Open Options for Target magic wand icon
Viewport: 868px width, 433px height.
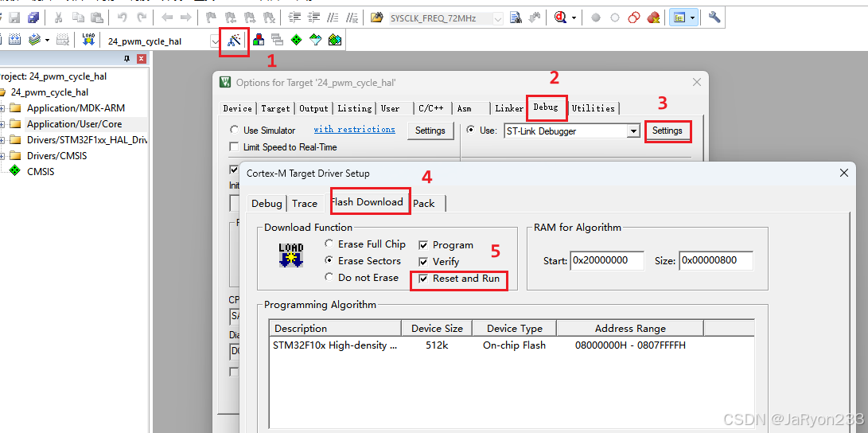(234, 40)
